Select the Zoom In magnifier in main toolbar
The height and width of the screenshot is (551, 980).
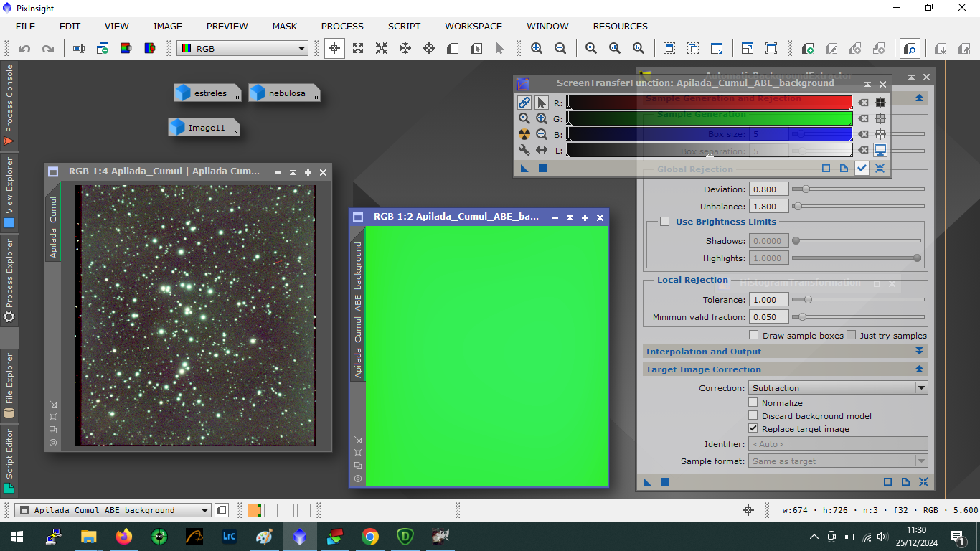[x=537, y=49]
